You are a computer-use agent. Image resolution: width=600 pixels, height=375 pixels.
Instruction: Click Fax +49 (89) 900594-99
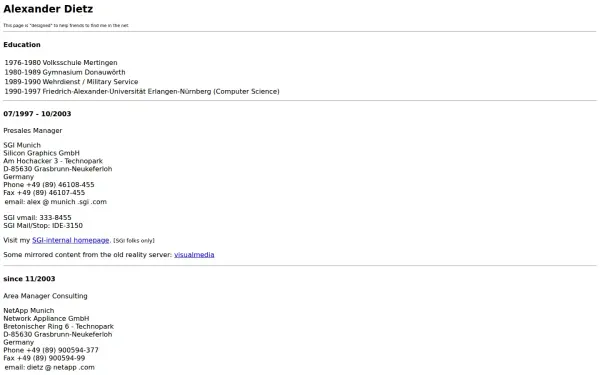click(44, 359)
